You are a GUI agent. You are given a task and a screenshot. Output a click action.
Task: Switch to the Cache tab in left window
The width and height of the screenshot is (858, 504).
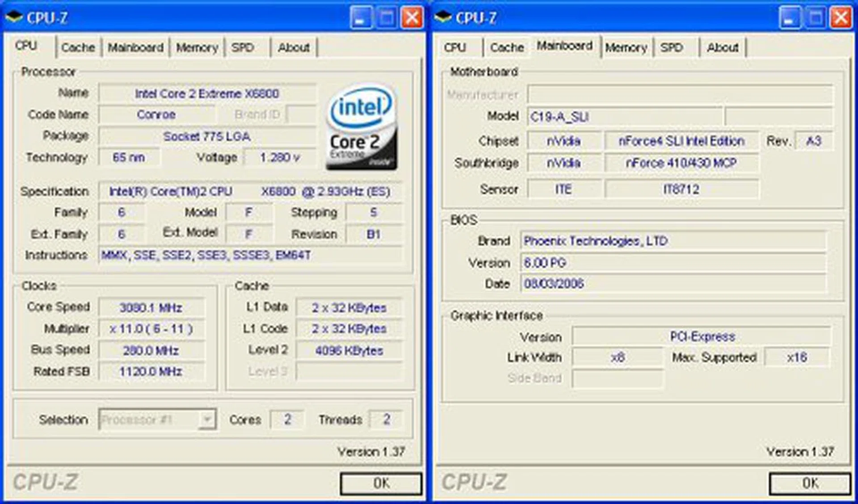tap(78, 47)
